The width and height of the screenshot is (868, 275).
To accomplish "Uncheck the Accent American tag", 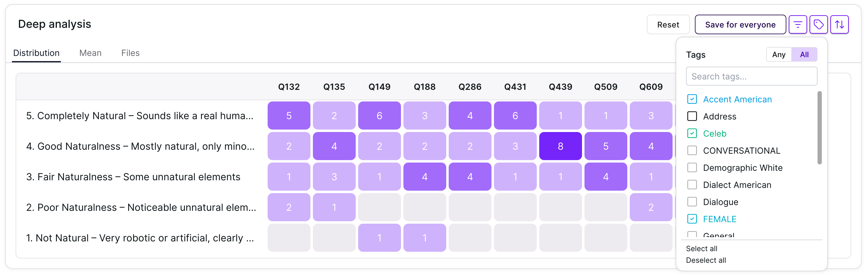I will point(692,99).
